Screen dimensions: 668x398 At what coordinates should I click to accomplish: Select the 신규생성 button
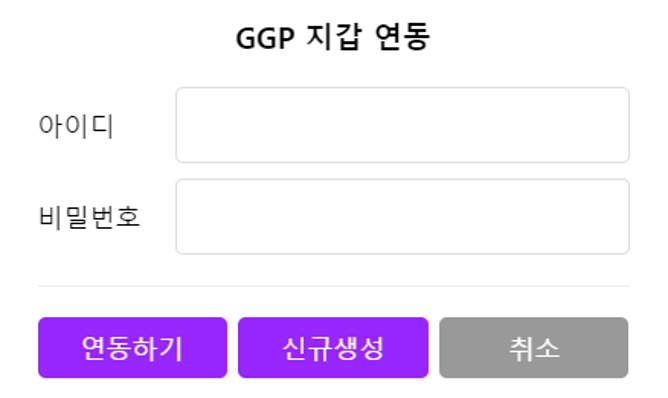333,348
